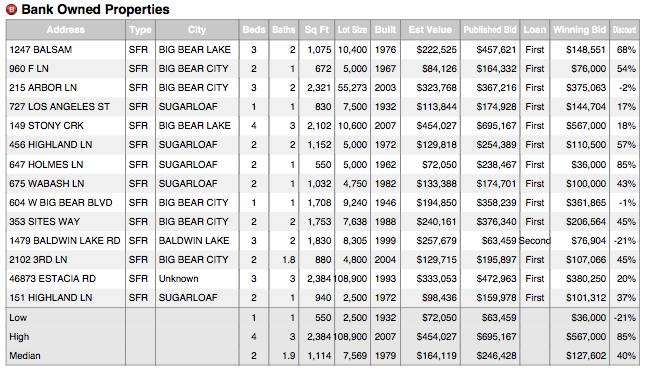Select the 1247 BALSAM address row
647x371 pixels.
[x=323, y=50]
